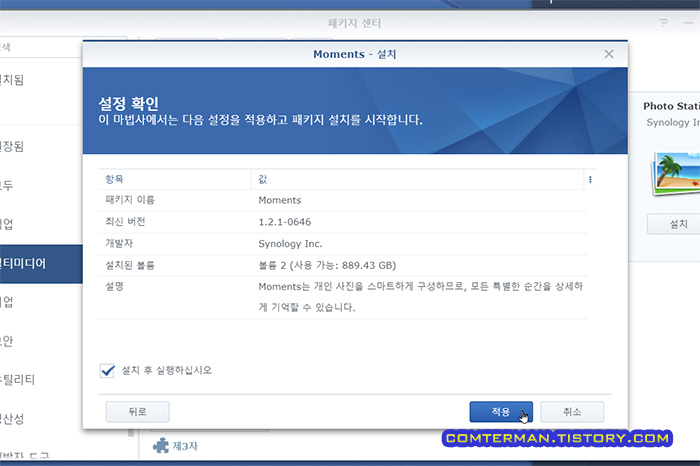Select the 설명 row label
700x466 pixels.
(114, 286)
